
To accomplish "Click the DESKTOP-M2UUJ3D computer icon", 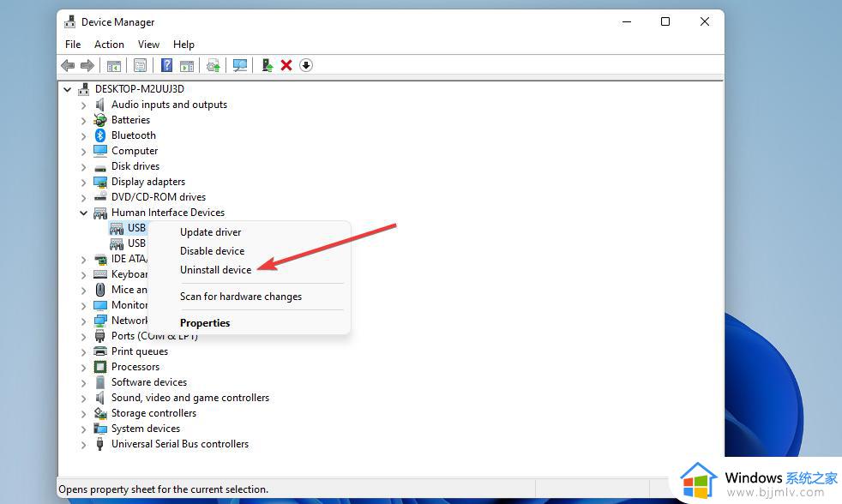I will click(x=84, y=88).
